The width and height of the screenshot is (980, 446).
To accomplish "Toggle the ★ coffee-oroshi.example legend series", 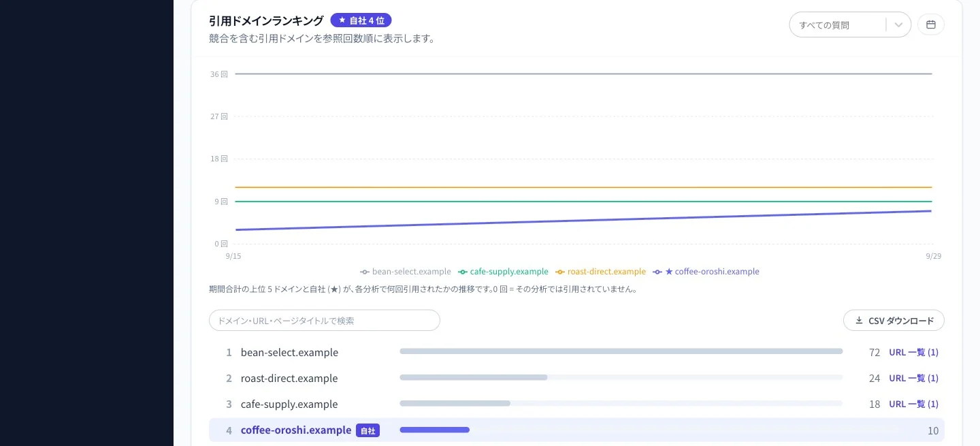I will pyautogui.click(x=706, y=272).
